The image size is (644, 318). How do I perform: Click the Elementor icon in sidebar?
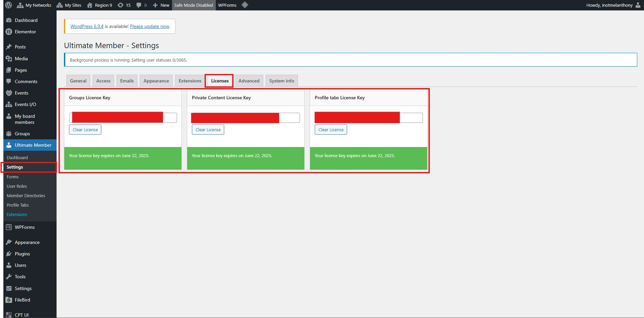tap(9, 32)
